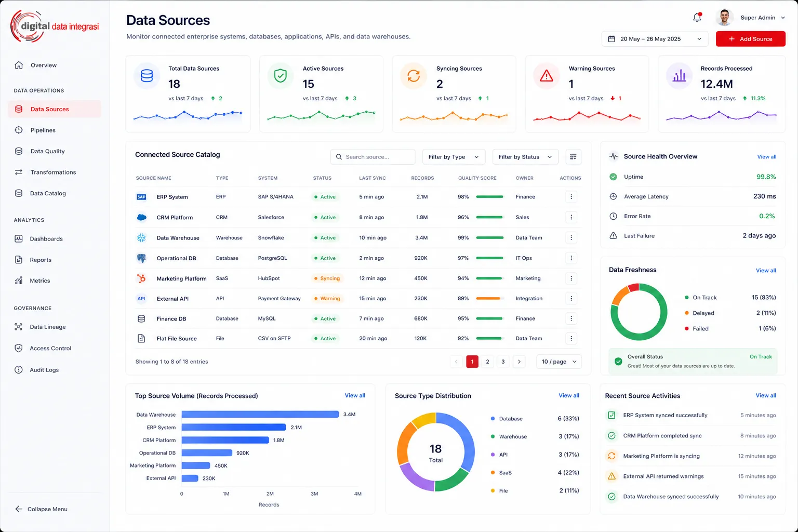Open actions menu for Flat File Source row
Viewport: 798px width, 532px height.
click(571, 338)
